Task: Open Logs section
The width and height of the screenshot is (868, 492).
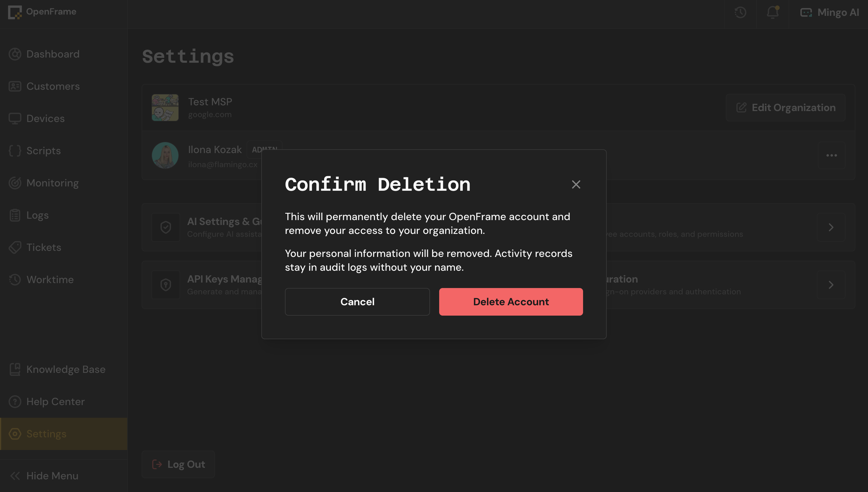Action: click(64, 215)
